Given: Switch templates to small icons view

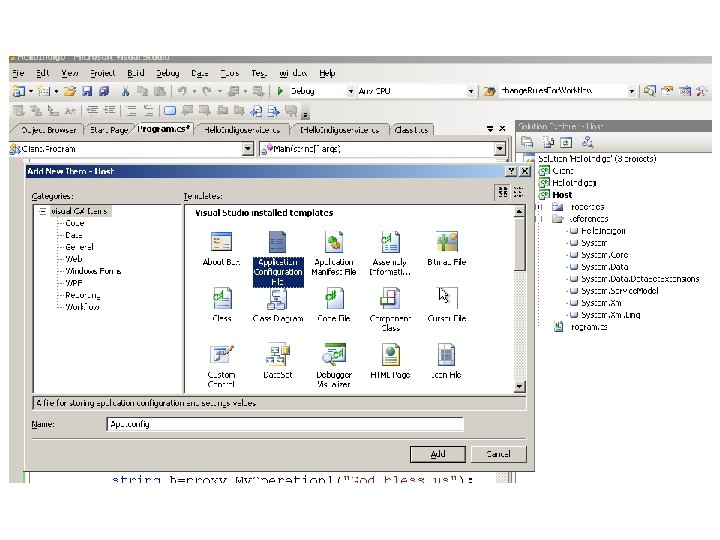Looking at the screenshot, I should [x=518, y=192].
